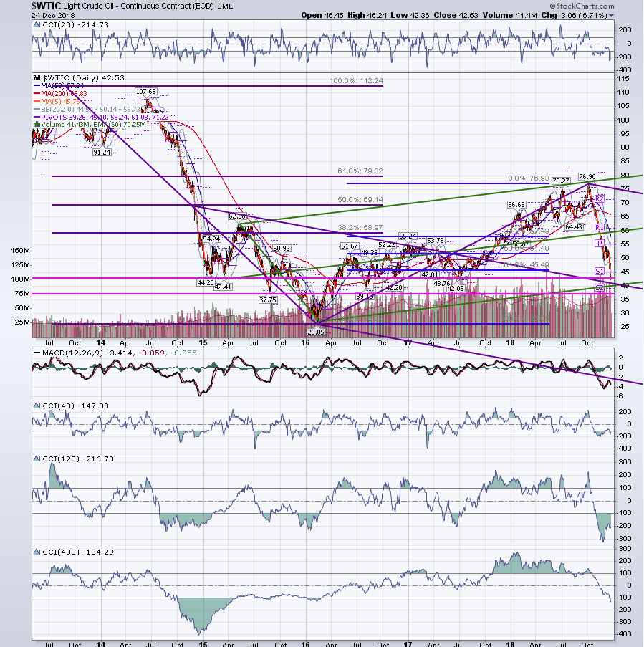Click the CCI(40) panel area icon
Image resolution: width=644 pixels, height=647 pixels.
[37, 406]
